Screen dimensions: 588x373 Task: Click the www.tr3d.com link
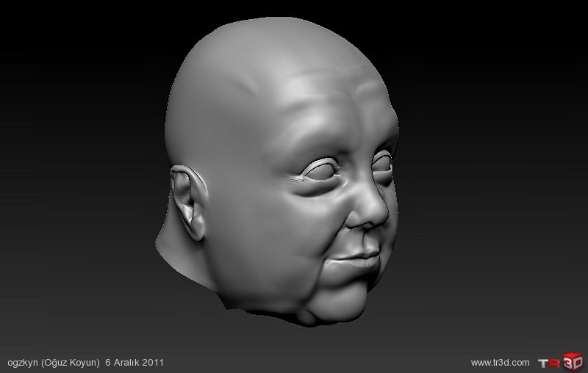500,363
